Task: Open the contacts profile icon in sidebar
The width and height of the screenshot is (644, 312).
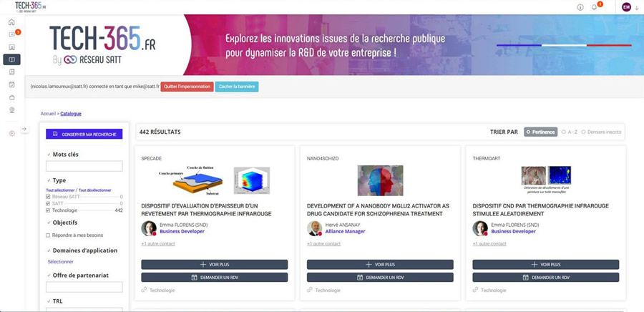Action: pos(11,47)
